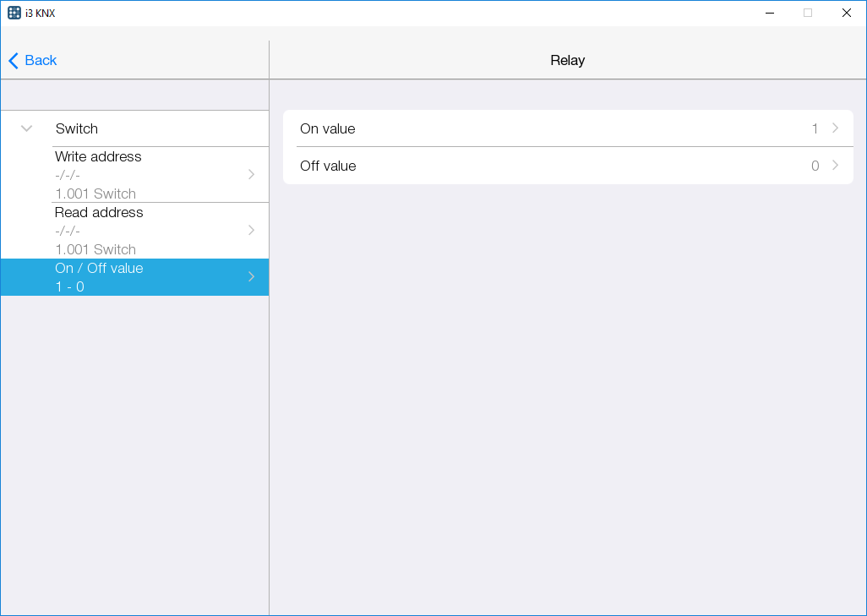Screen dimensions: 867x616
Task: Click the minimize window icon
Action: (769, 13)
